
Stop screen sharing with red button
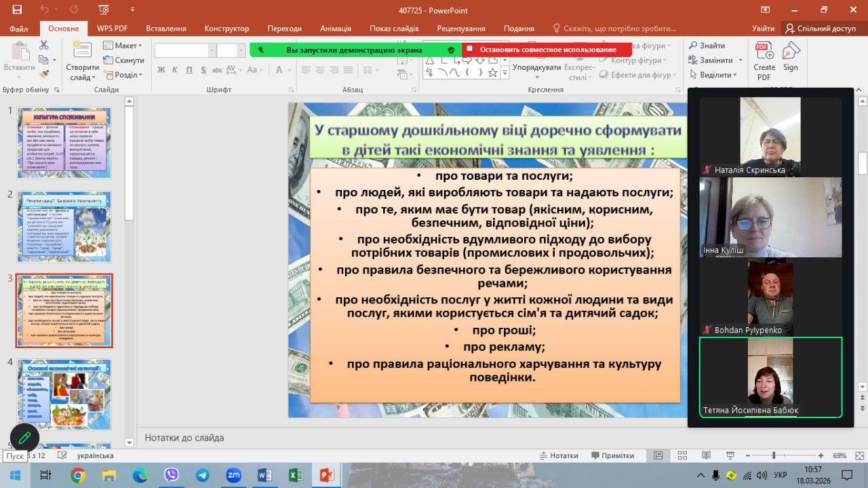[547, 50]
